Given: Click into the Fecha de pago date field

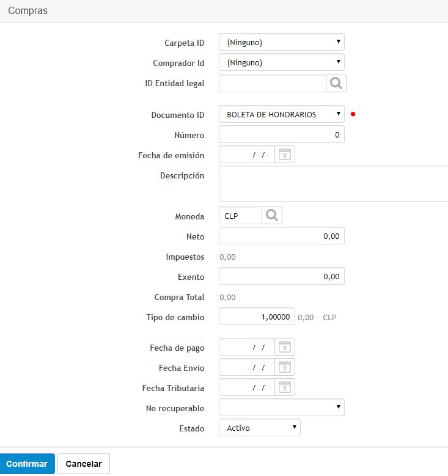Looking at the screenshot, I should pyautogui.click(x=247, y=346).
